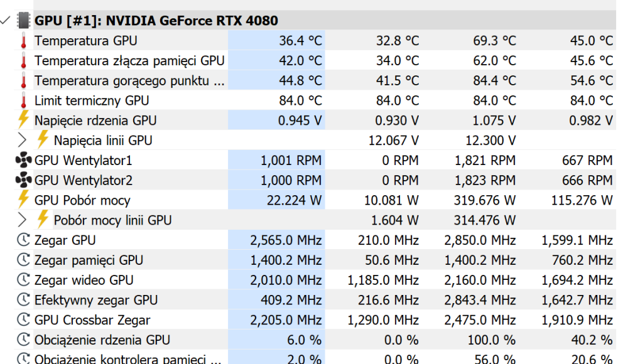Select the Zegar pamięci GPU sensor label
The height and width of the screenshot is (364, 628).
click(89, 260)
